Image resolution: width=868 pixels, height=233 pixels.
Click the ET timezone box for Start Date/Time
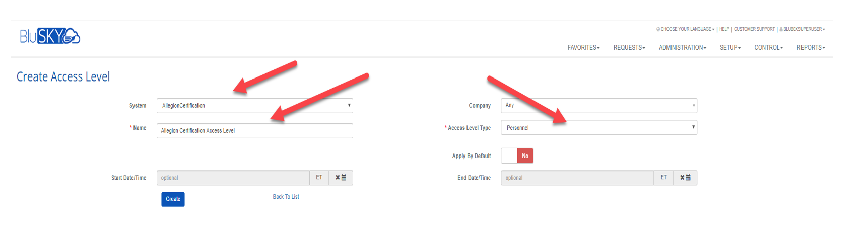click(319, 178)
